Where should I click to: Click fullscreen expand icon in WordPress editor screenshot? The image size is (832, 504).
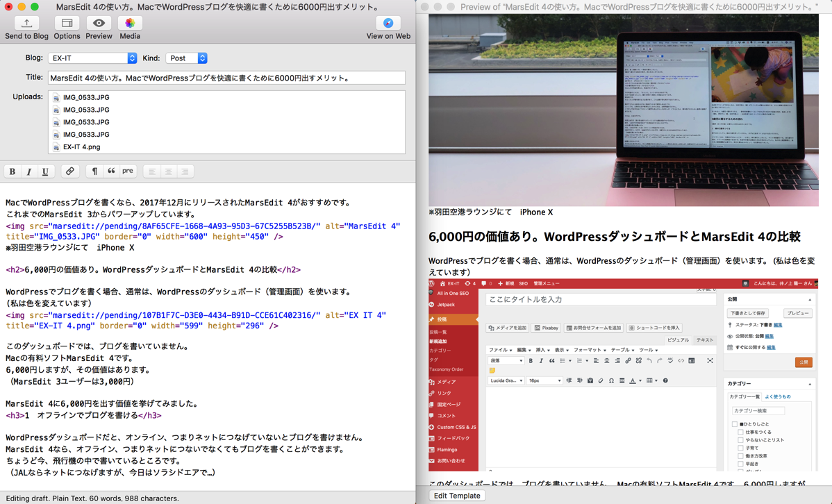coord(710,361)
